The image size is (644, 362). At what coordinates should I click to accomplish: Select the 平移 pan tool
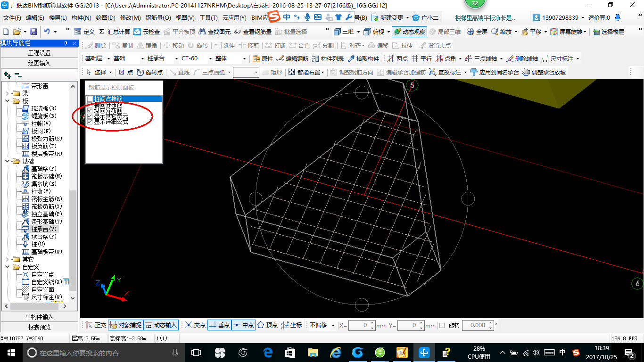pos(531,32)
